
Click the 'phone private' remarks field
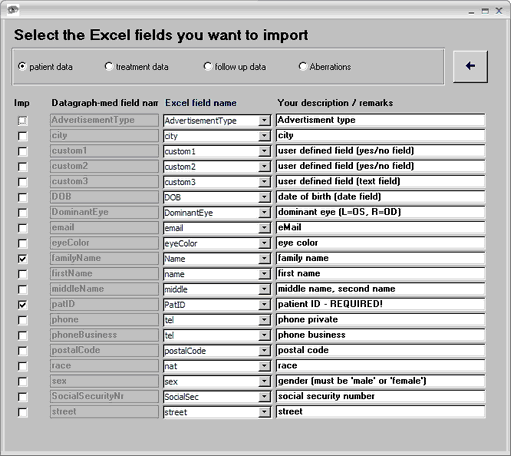[380, 319]
